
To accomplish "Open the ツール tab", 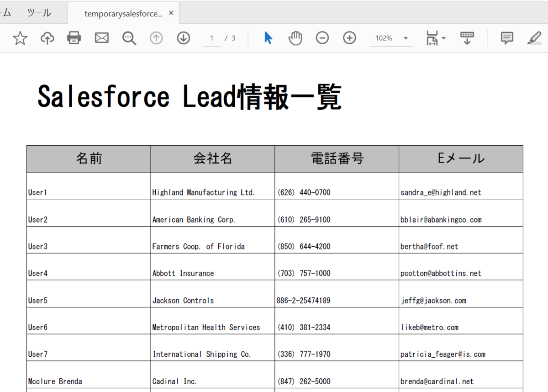I will [x=39, y=13].
